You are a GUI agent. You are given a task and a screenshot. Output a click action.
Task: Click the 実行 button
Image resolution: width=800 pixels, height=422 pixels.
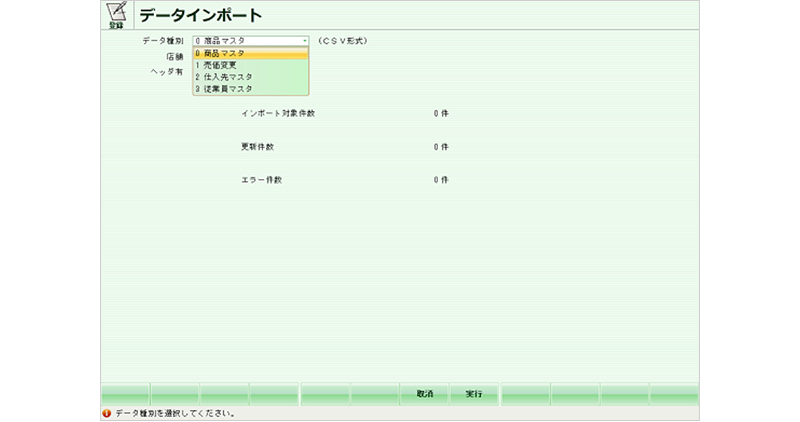click(474, 394)
